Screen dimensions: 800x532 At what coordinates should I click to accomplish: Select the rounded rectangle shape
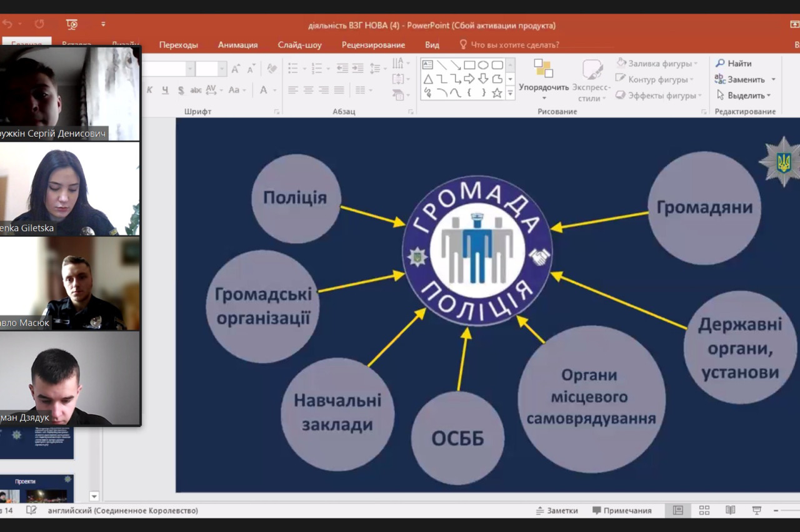[x=497, y=65]
